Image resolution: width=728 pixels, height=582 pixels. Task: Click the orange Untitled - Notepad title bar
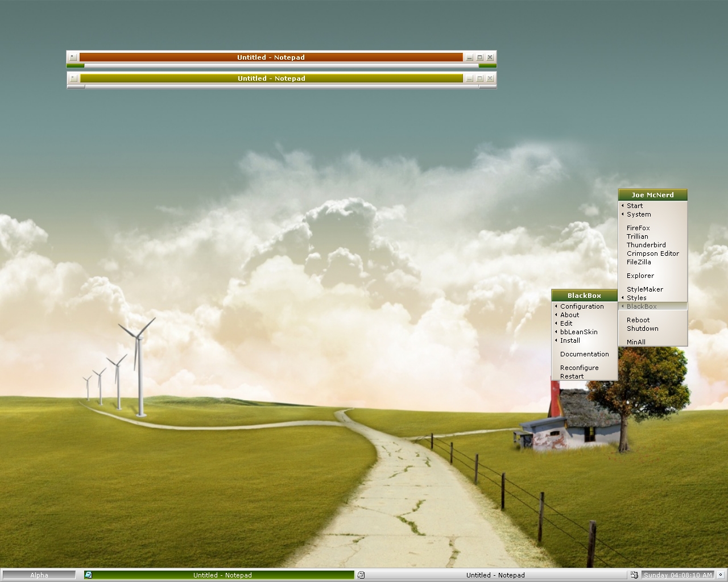point(271,57)
